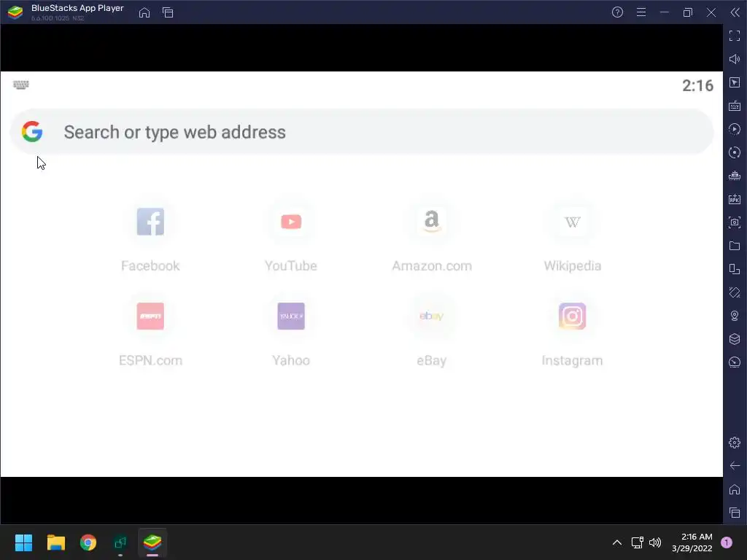
Task: Open the YouTube shortcut
Action: tap(291, 222)
